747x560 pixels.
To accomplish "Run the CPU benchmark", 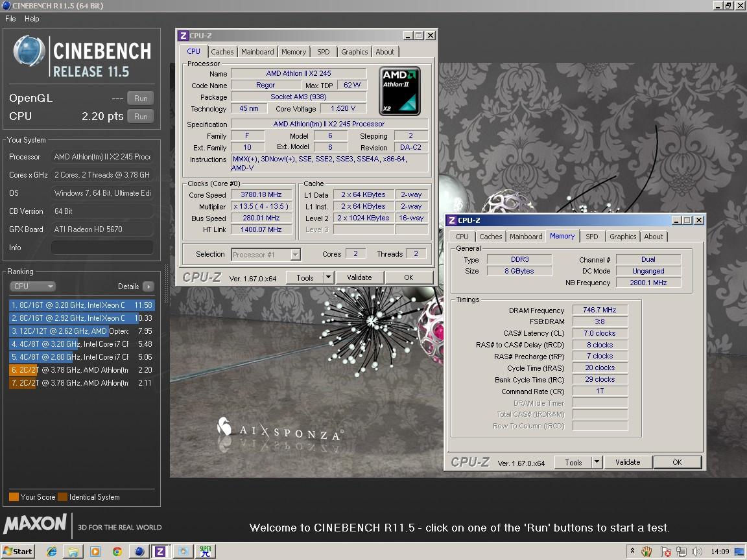I will (141, 116).
